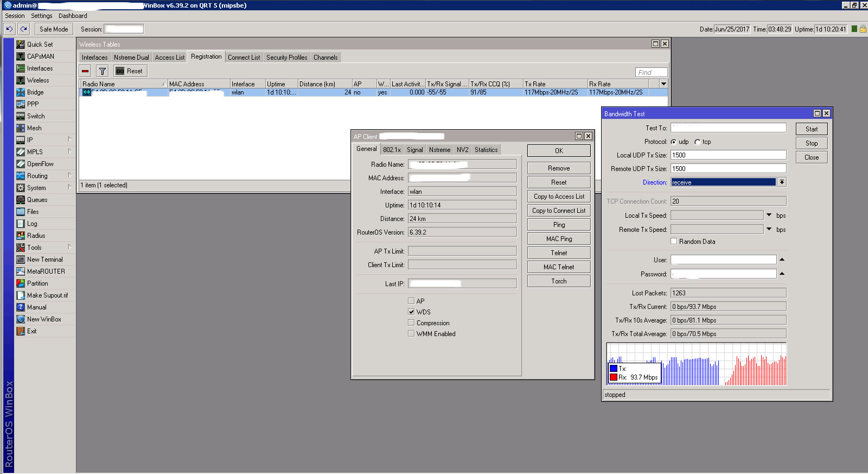Select the tcp protocol radio button
Screen dimensions: 868x474
(698, 142)
